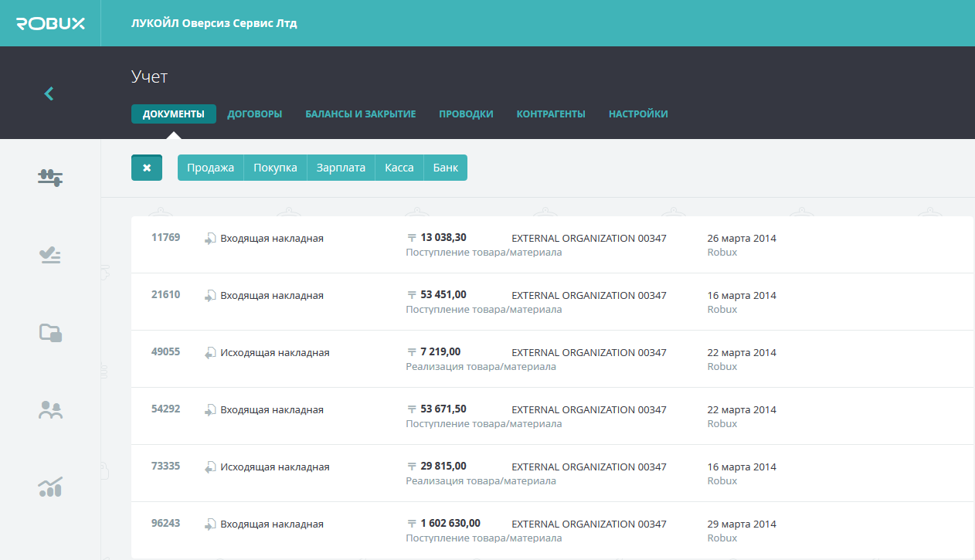Click the date 29 марта 2014
This screenshot has height=560, width=975.
742,524
